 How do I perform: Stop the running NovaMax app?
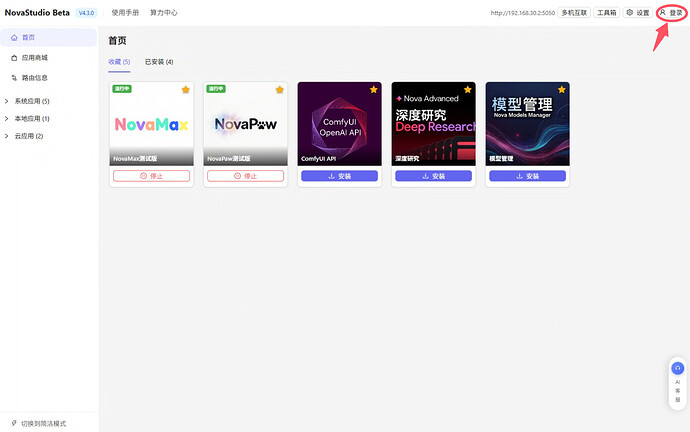point(151,176)
